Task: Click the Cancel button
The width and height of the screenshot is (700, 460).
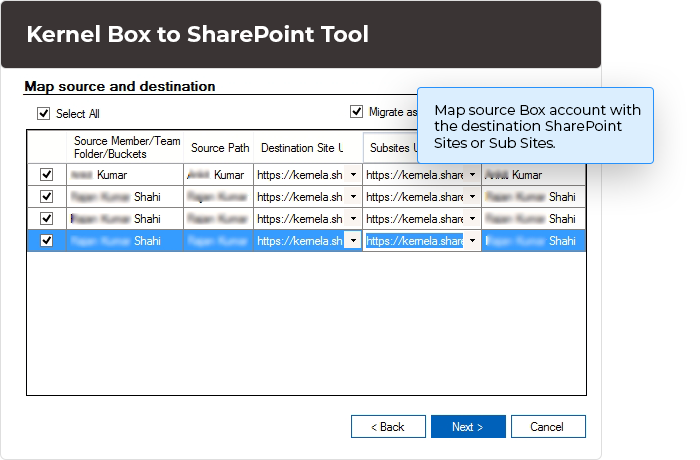Action: pyautogui.click(x=548, y=427)
